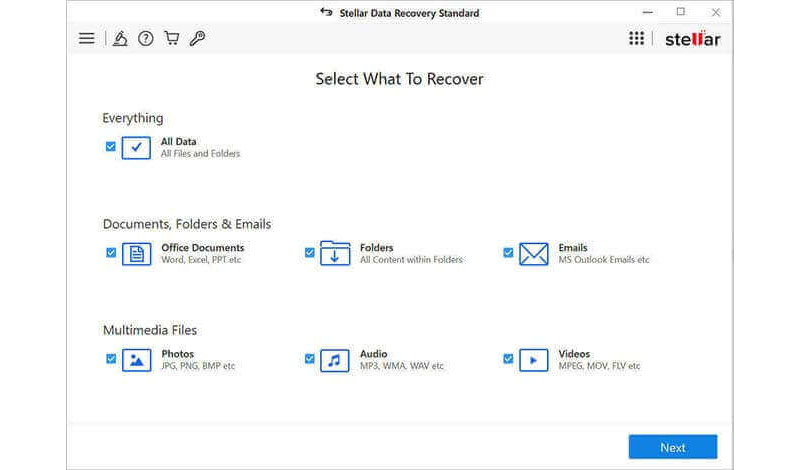Viewport: 800px width, 470px height.
Task: Toggle the Audio checkbox
Action: pyautogui.click(x=310, y=358)
